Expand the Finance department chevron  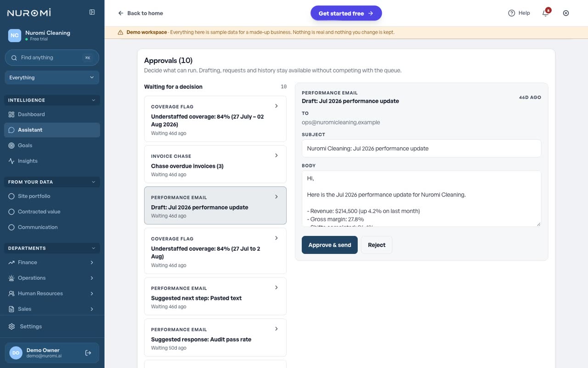click(x=92, y=262)
